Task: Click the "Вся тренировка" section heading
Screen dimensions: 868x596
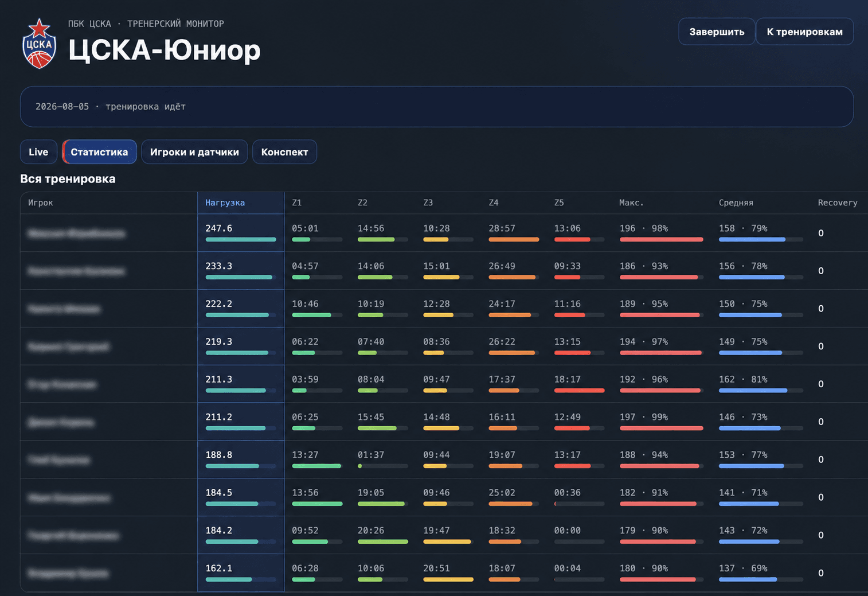Action: point(68,179)
